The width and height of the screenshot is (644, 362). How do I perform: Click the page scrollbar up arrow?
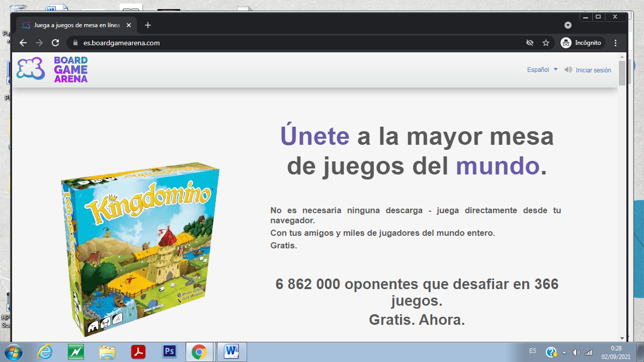[x=622, y=56]
